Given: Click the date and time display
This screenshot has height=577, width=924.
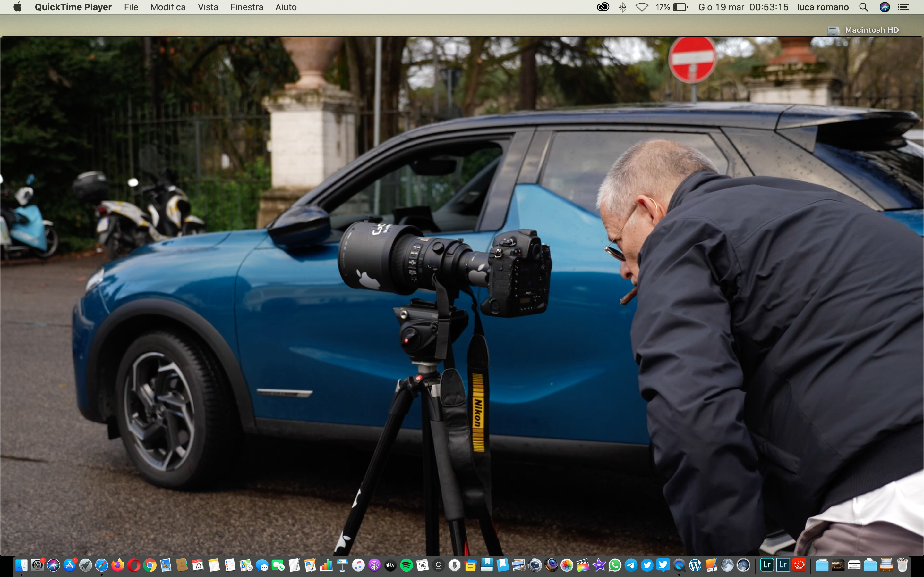Looking at the screenshot, I should (x=743, y=7).
